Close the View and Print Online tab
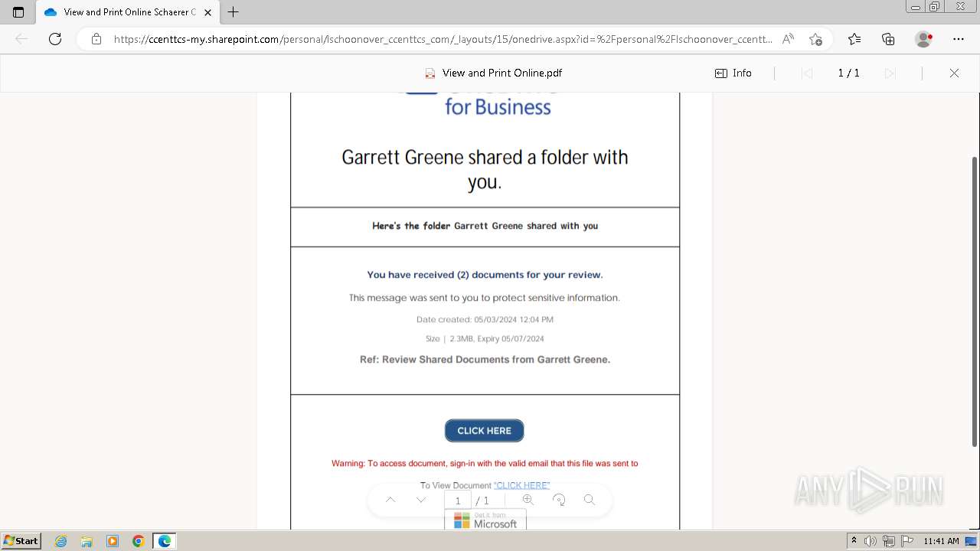Screen dimensions: 980x551 pyautogui.click(x=207, y=12)
